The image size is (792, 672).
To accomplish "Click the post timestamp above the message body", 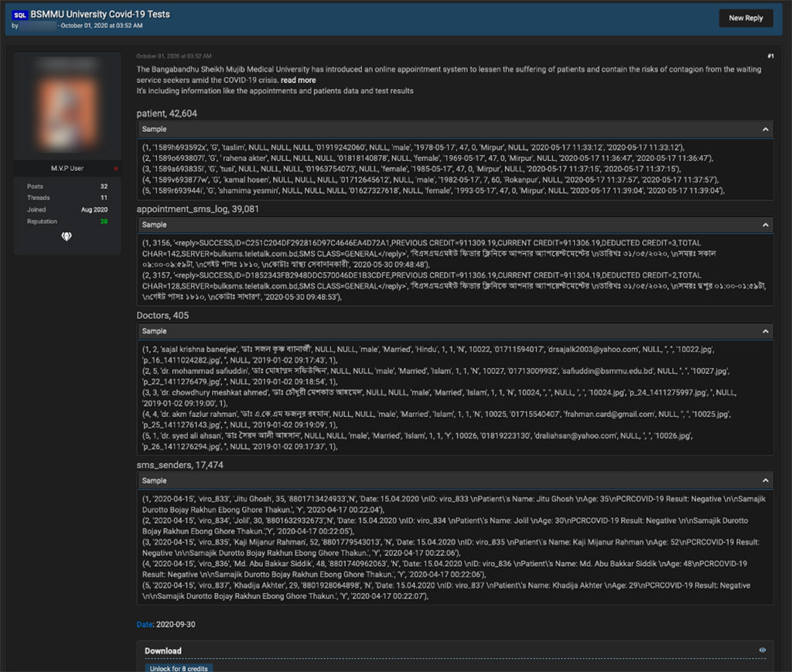I will (x=174, y=56).
